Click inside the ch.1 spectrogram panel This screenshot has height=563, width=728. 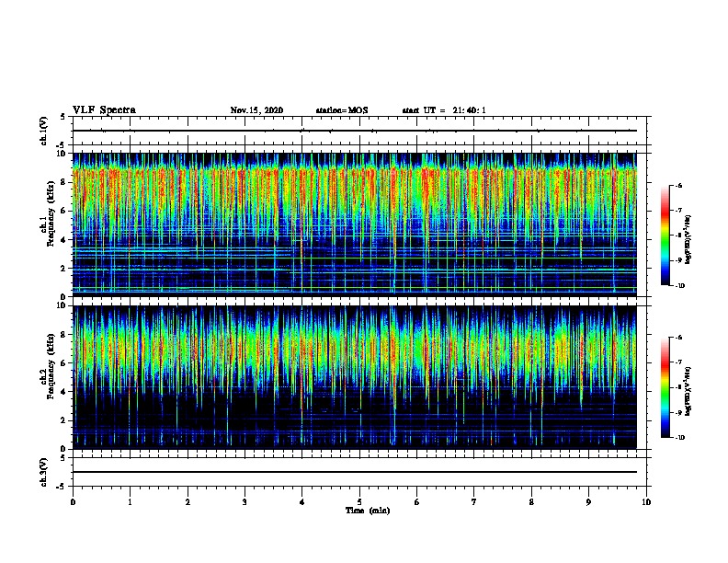point(355,224)
